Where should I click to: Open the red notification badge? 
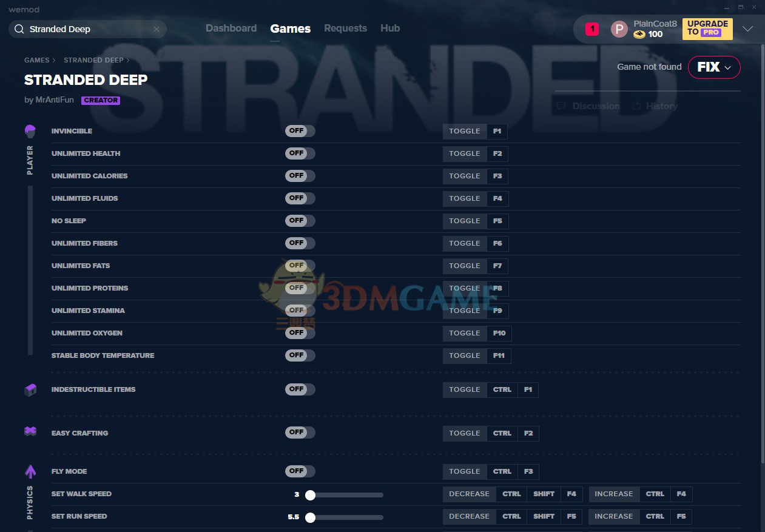point(592,29)
